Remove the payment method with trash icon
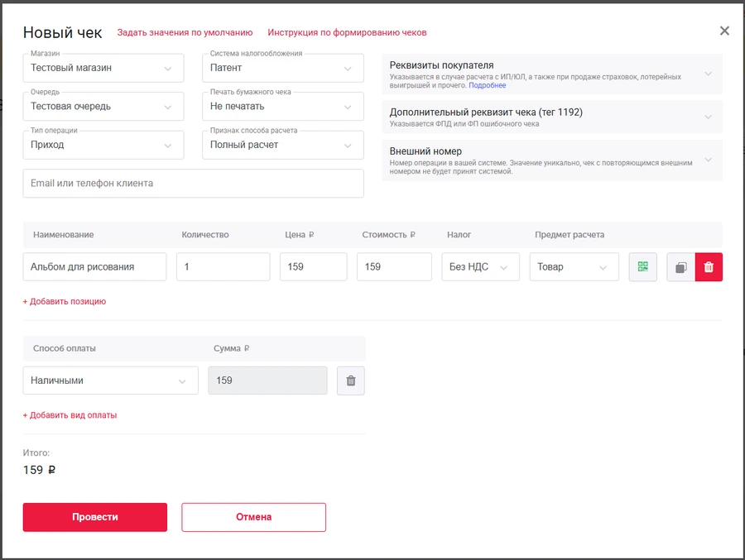The image size is (745, 560). 350,381
